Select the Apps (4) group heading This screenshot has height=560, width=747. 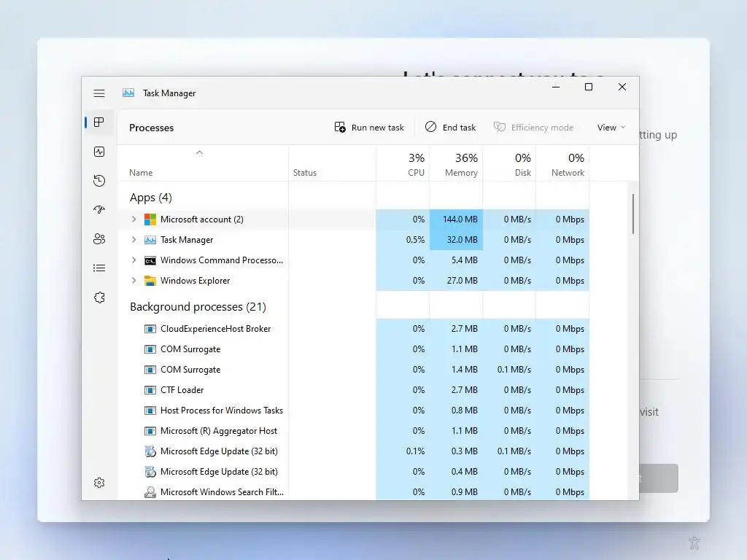(150, 198)
